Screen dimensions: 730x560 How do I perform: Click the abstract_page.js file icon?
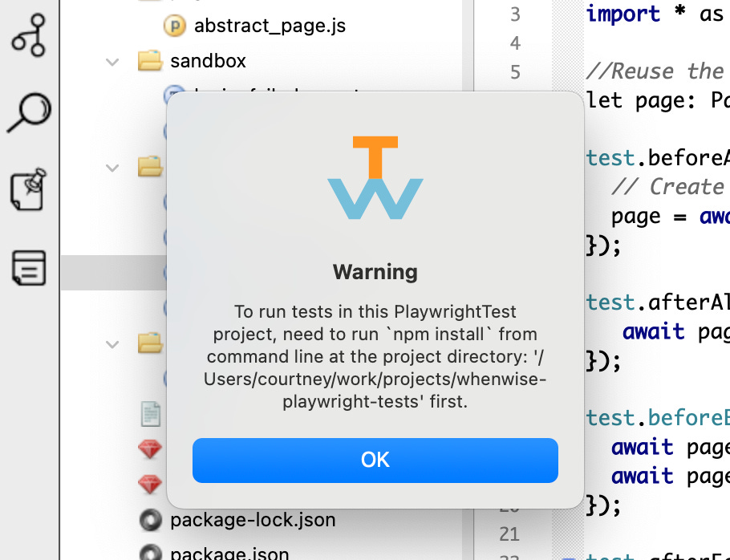(175, 26)
